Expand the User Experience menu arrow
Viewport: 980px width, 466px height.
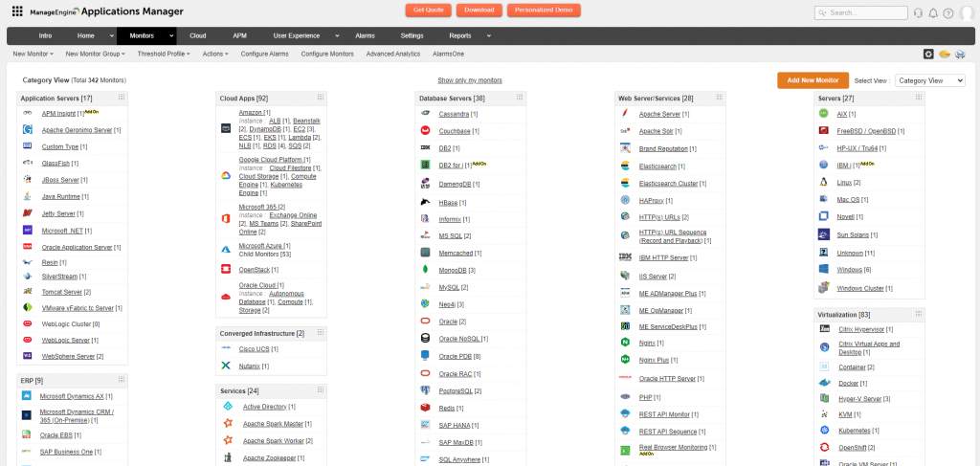coord(337,36)
